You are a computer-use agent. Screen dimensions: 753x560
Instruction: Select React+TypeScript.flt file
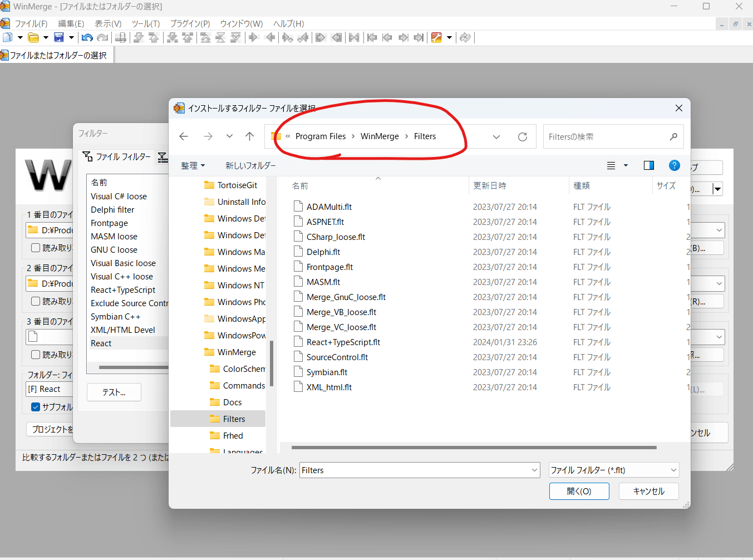click(x=343, y=342)
